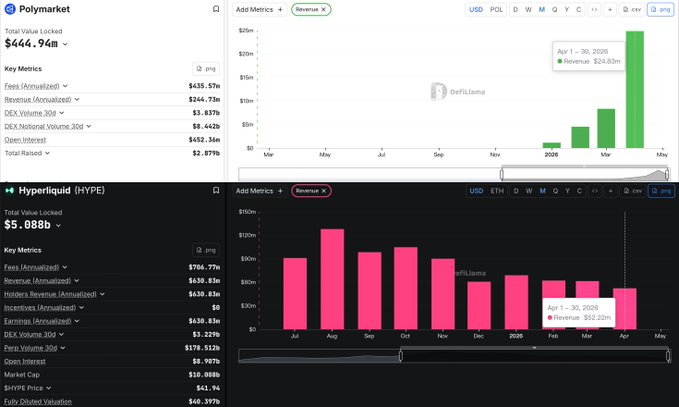
Task: Click Hyperliquid Open Interest label
Action: 25,362
